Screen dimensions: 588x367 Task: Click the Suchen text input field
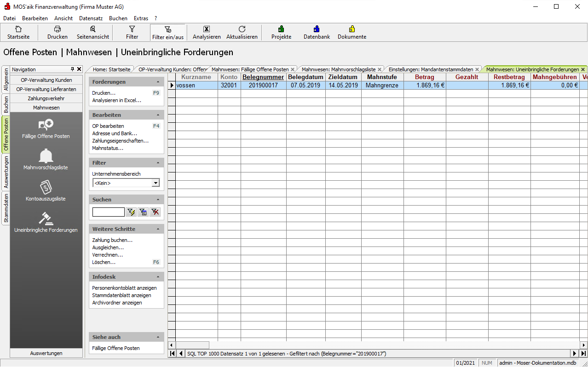click(x=109, y=212)
